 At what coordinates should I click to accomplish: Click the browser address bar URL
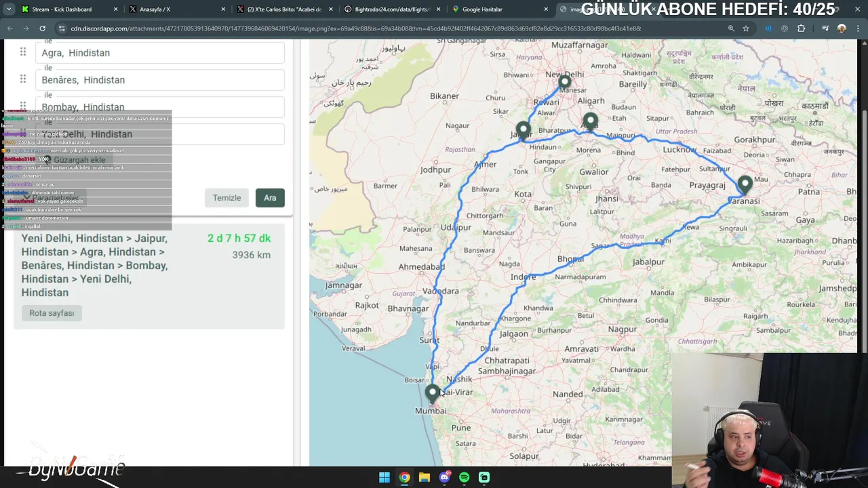coord(356,28)
